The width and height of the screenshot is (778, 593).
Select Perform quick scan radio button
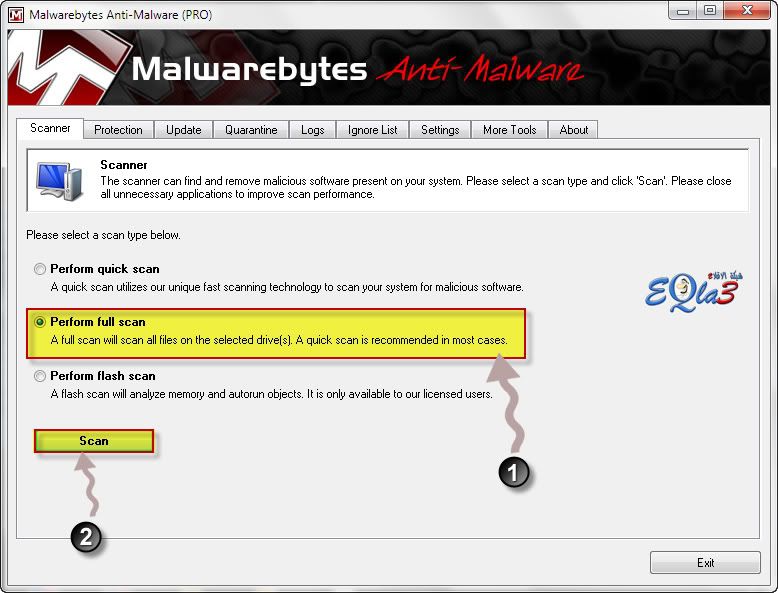[x=40, y=269]
